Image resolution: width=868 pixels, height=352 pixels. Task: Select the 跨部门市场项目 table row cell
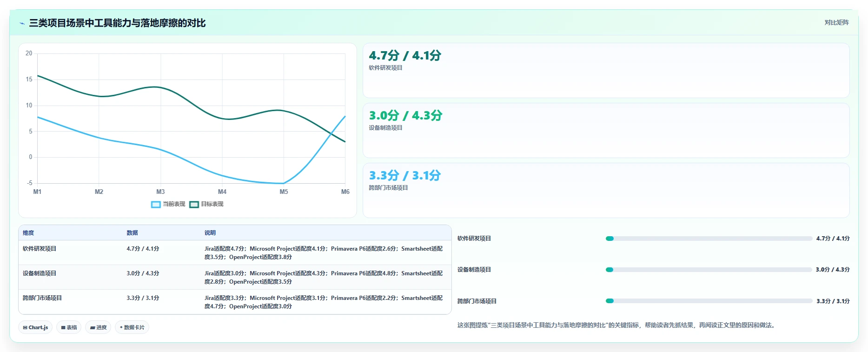[x=42, y=298]
